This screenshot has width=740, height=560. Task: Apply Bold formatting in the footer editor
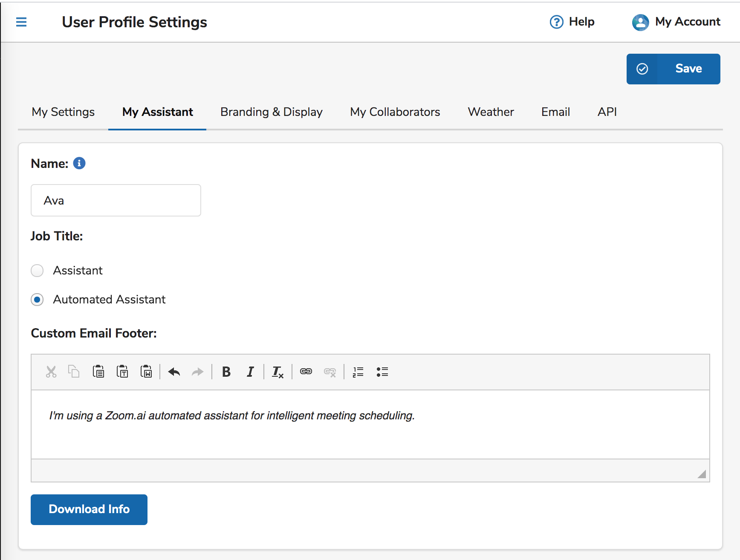[226, 372]
